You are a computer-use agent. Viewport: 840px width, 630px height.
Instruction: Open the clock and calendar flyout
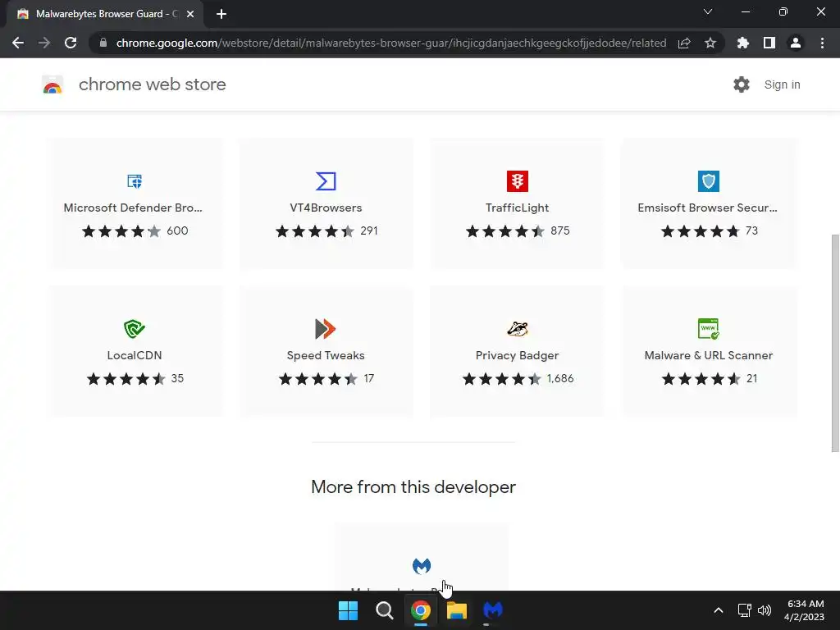tap(804, 610)
